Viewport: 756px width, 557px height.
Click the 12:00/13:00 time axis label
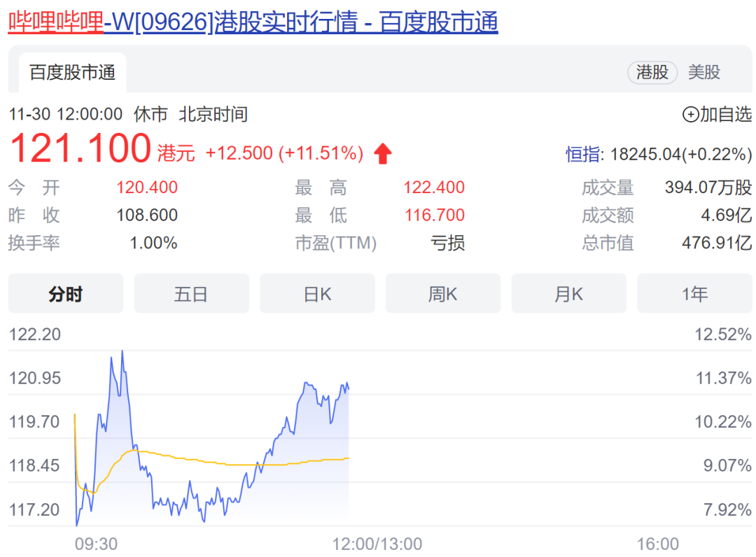coord(377,544)
